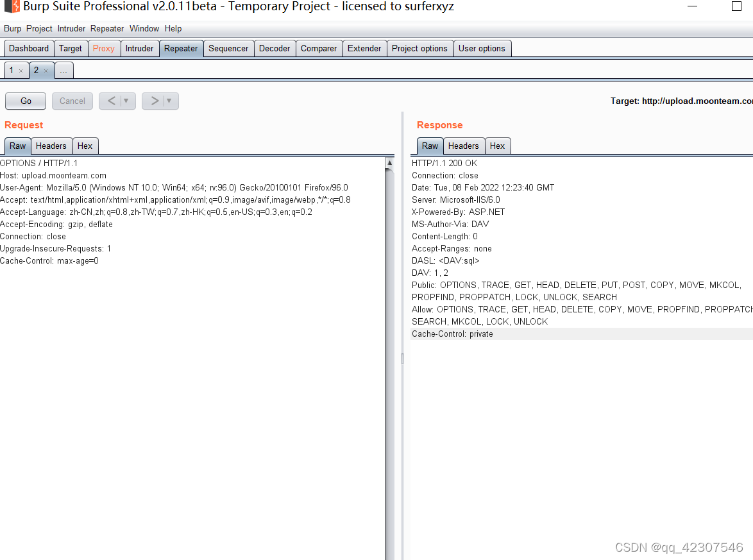Click the 'Host: upload.moonteam.com' line
Screen dimensions: 753x560
click(53, 176)
